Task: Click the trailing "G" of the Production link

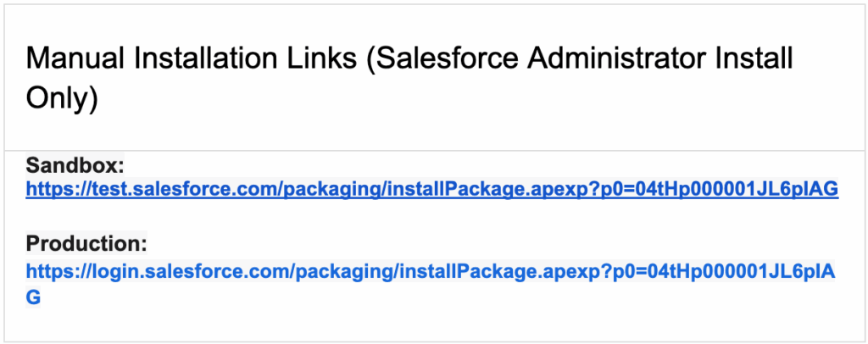Action: [x=34, y=297]
